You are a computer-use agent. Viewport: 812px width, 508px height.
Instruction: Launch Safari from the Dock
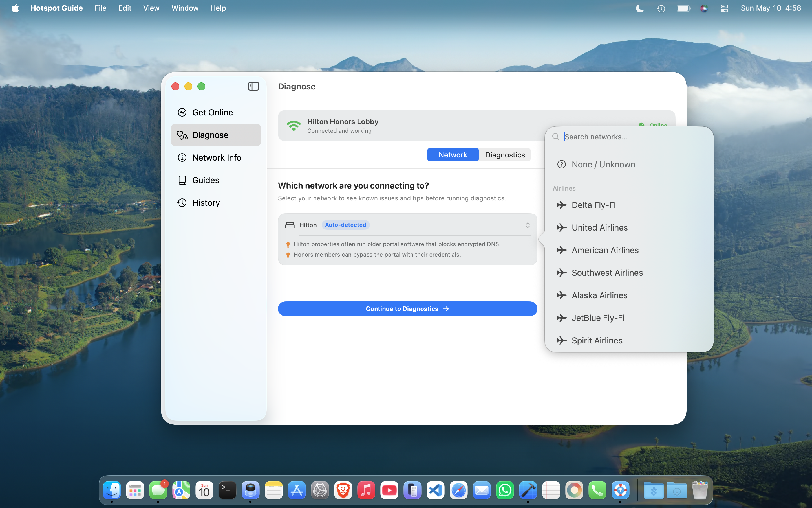coord(459,491)
